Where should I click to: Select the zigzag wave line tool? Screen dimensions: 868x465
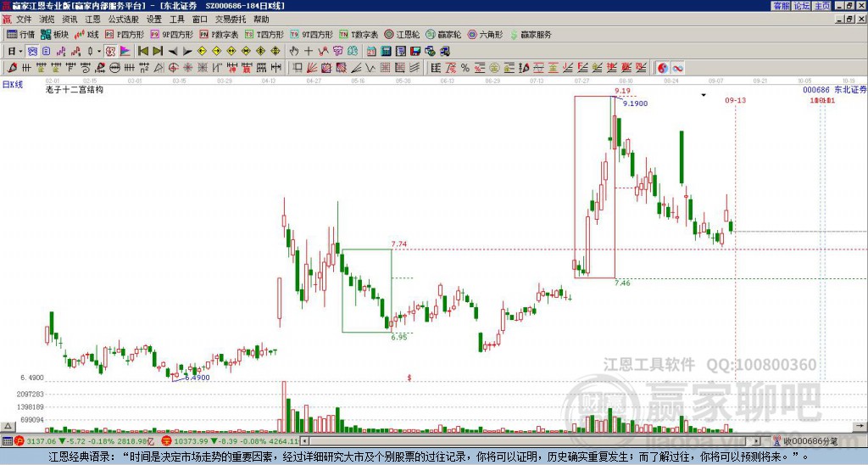click(x=370, y=68)
